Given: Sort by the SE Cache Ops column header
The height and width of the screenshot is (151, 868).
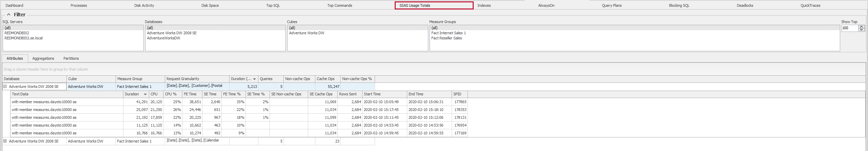Looking at the screenshot, I should pos(323,94).
